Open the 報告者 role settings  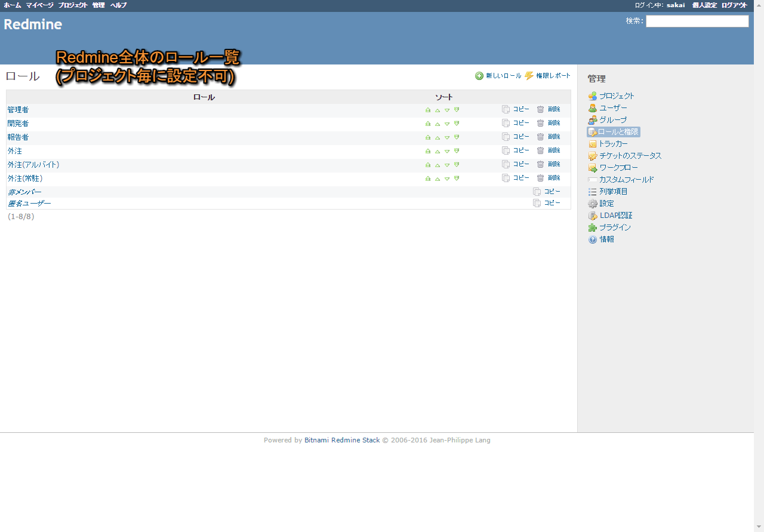click(x=18, y=137)
